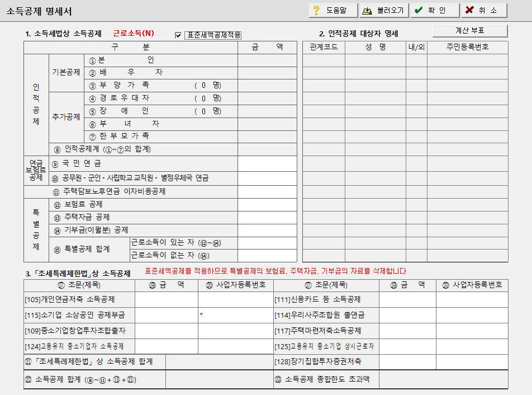Click the 기부금(이월분) 공제 amount field
The width and height of the screenshot is (532, 395).
click(267, 231)
